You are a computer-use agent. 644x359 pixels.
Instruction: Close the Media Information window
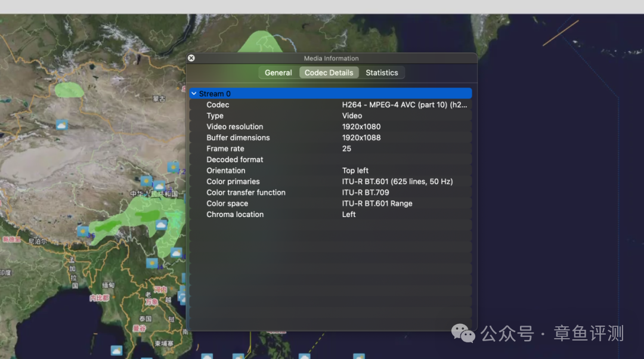(x=191, y=58)
